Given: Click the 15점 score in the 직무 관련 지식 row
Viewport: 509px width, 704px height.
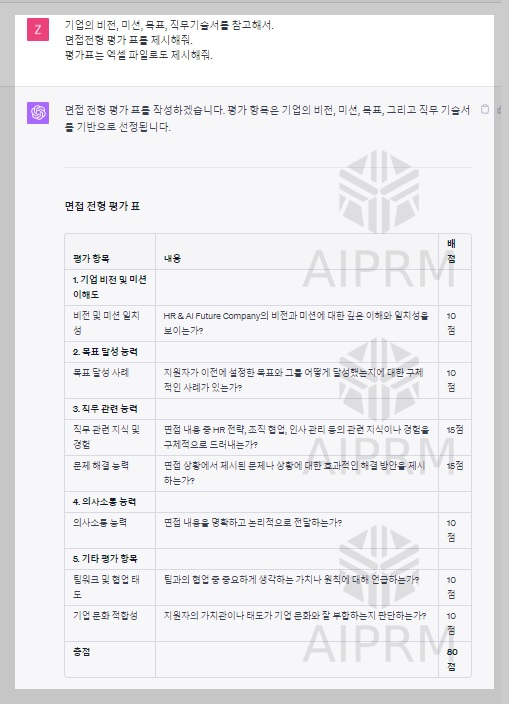Looking at the screenshot, I should (x=455, y=430).
